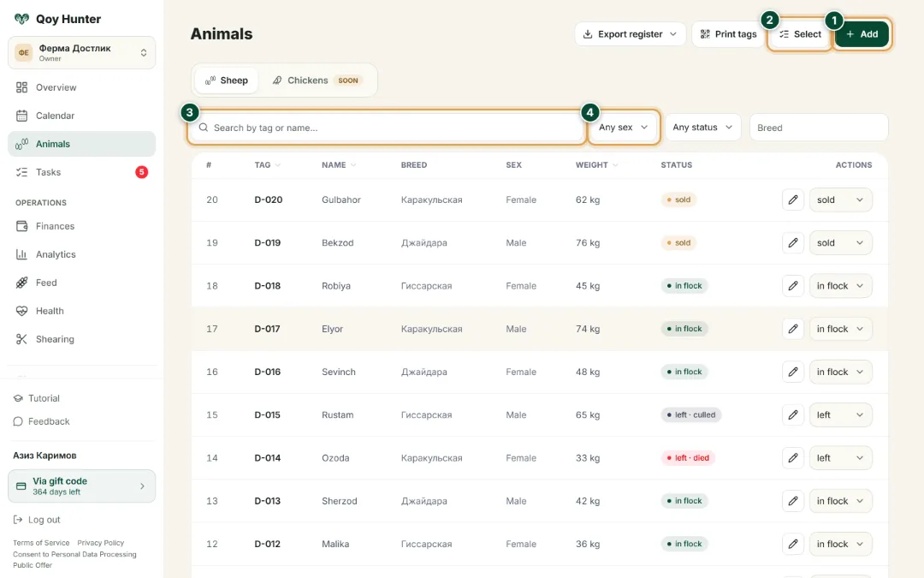Click the name Sevinch in the table
Screen dimensions: 924x578
pos(338,372)
